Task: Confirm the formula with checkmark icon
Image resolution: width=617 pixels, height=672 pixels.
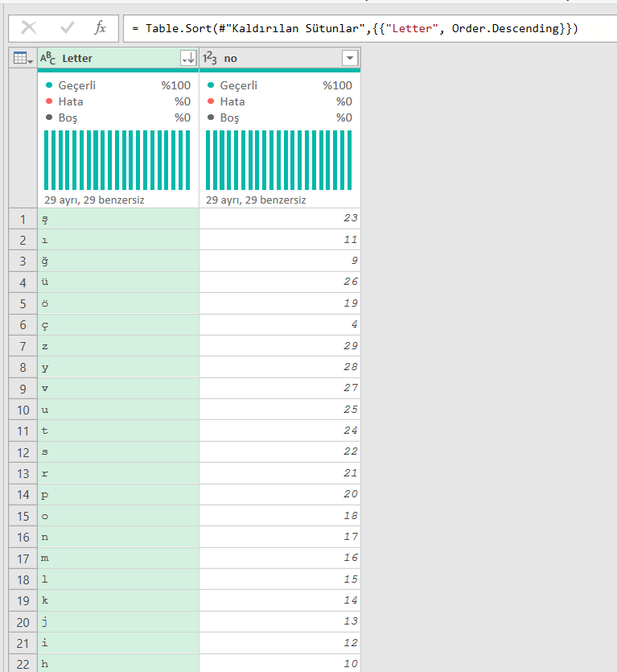Action: [68, 28]
